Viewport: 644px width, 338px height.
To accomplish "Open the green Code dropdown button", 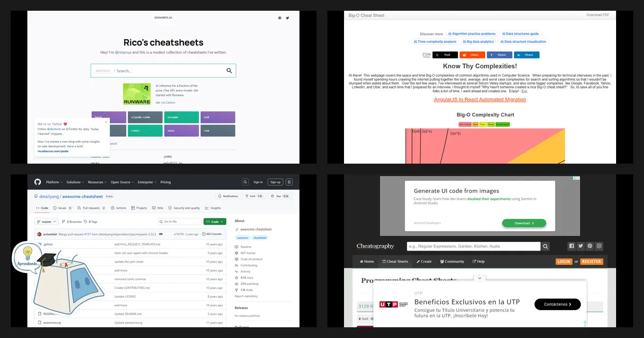I will 215,222.
